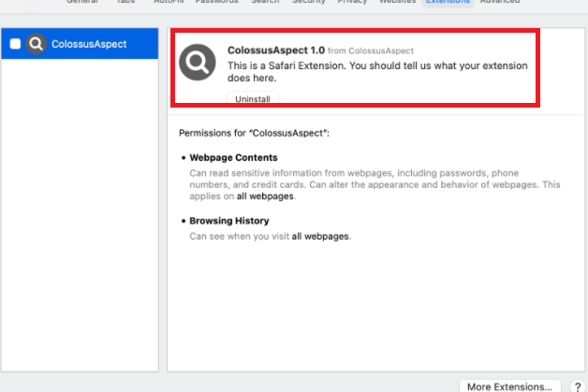Click the Browsing History permission heading

[x=229, y=221]
